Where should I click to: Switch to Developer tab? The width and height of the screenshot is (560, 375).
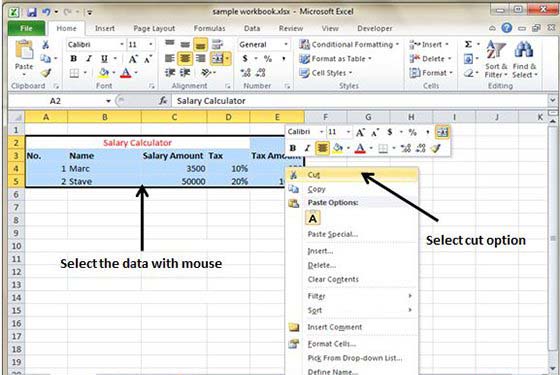pyautogui.click(x=375, y=29)
